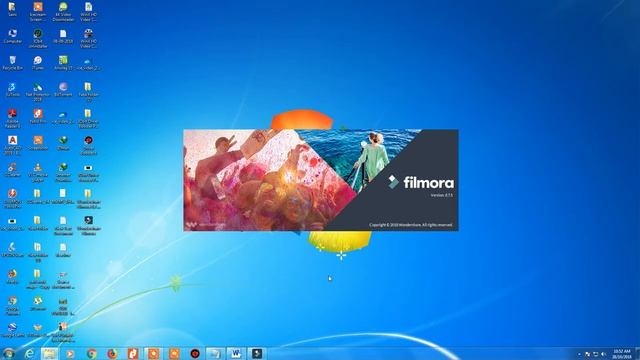Open Windows Media Player from the taskbar

(x=71, y=353)
